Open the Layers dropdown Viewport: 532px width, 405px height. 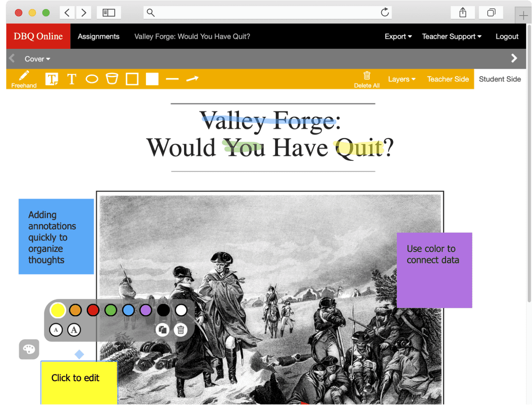pyautogui.click(x=402, y=79)
